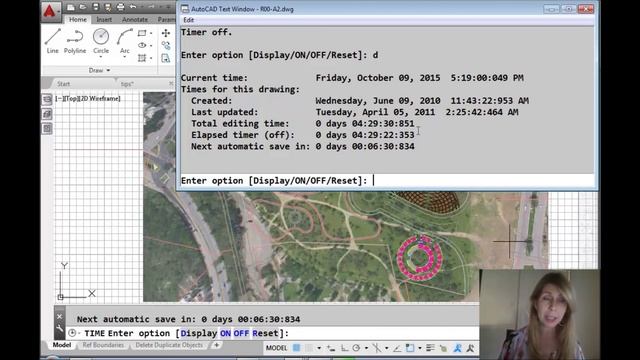Switch to the Insert ribbon tab
Screen dimensions: 640x360
[104, 19]
